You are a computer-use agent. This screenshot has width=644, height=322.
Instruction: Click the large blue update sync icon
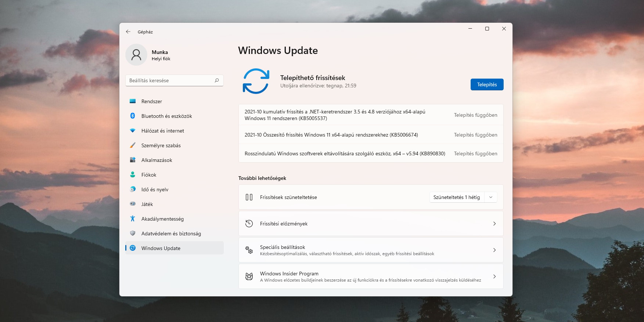click(x=256, y=81)
